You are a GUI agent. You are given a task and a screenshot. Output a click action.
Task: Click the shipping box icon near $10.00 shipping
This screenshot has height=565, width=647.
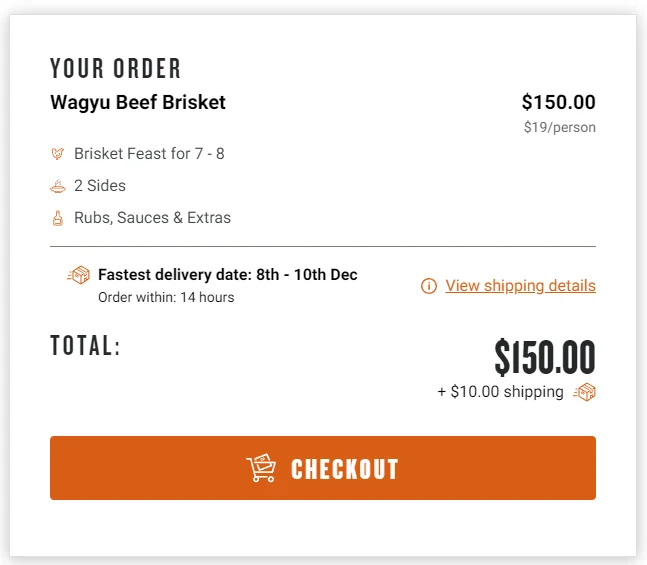point(584,392)
